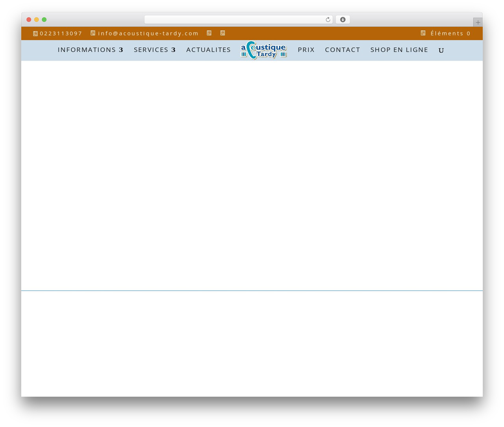
Task: Call the number 0223113097 link
Action: [61, 33]
